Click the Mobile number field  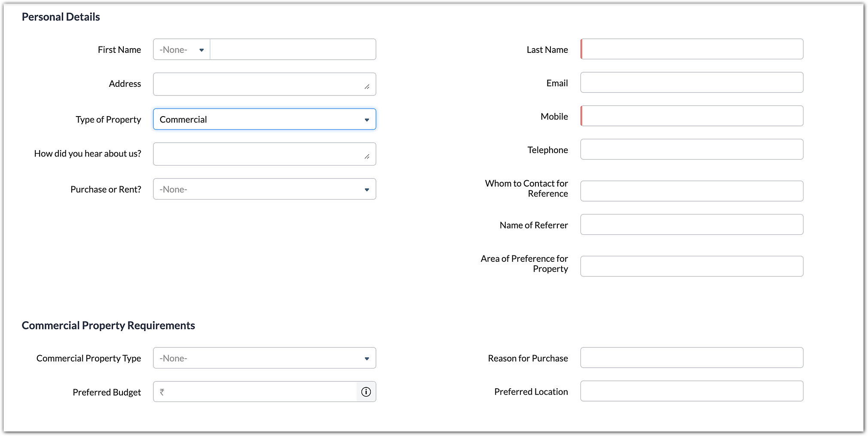(692, 116)
